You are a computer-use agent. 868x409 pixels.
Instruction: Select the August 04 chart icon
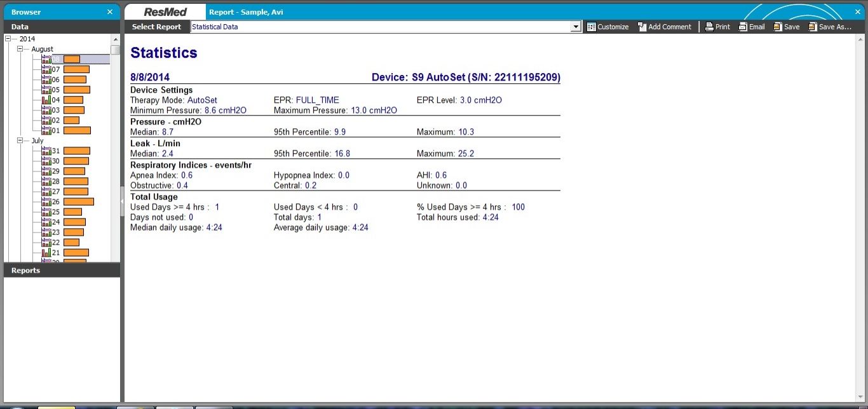[x=46, y=100]
